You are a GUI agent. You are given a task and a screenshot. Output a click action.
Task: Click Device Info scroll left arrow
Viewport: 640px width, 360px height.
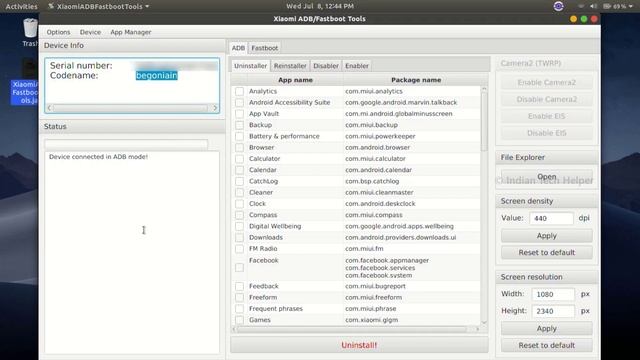pos(49,108)
